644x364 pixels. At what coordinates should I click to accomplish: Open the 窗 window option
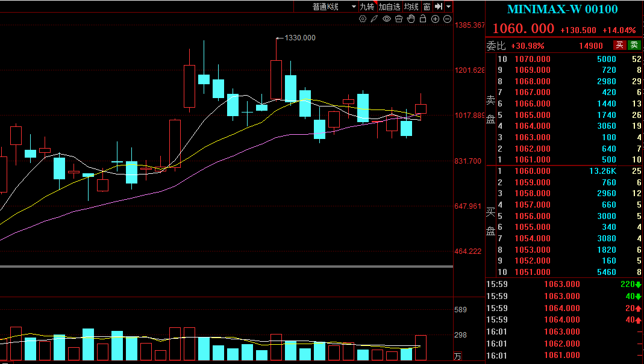click(427, 7)
